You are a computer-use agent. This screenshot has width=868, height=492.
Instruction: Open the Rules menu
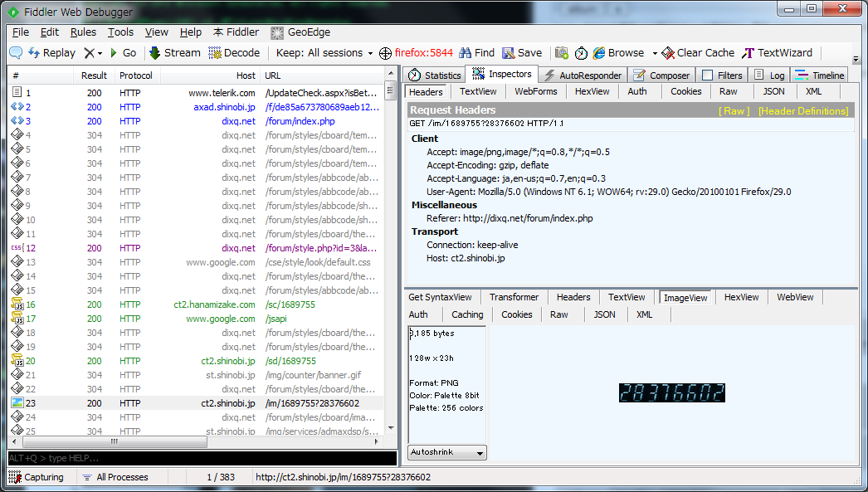(83, 32)
